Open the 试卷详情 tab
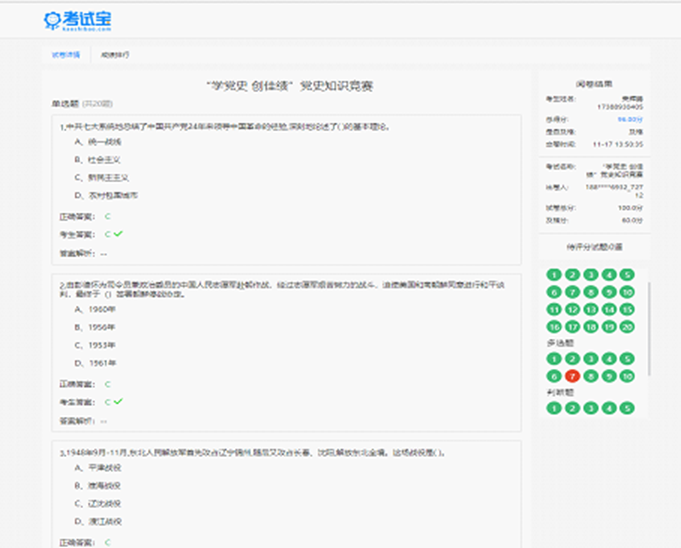 tap(65, 54)
